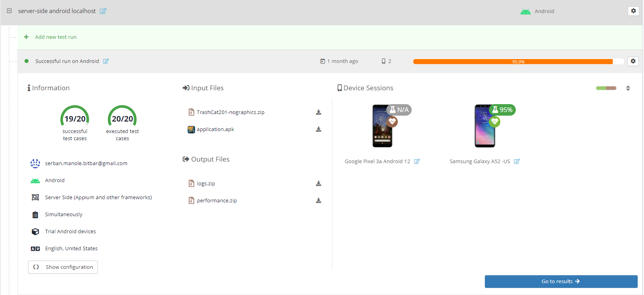Viewport: 644px width, 295px height.
Task: Rename the Google Pixel 3a device session
Action: pos(417,162)
